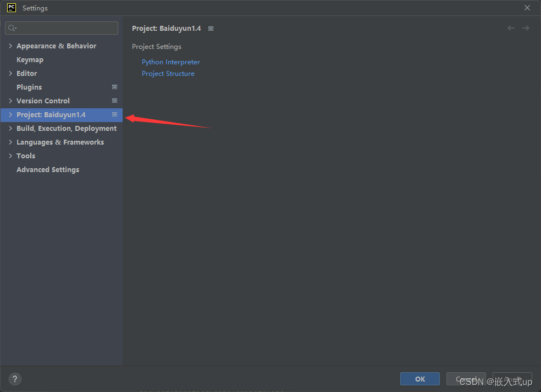541x392 pixels.
Task: Click the search magnifier icon
Action: pos(12,28)
